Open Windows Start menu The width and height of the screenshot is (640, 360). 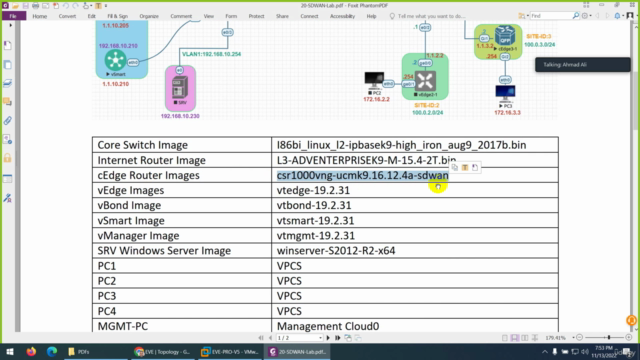pos(10,351)
